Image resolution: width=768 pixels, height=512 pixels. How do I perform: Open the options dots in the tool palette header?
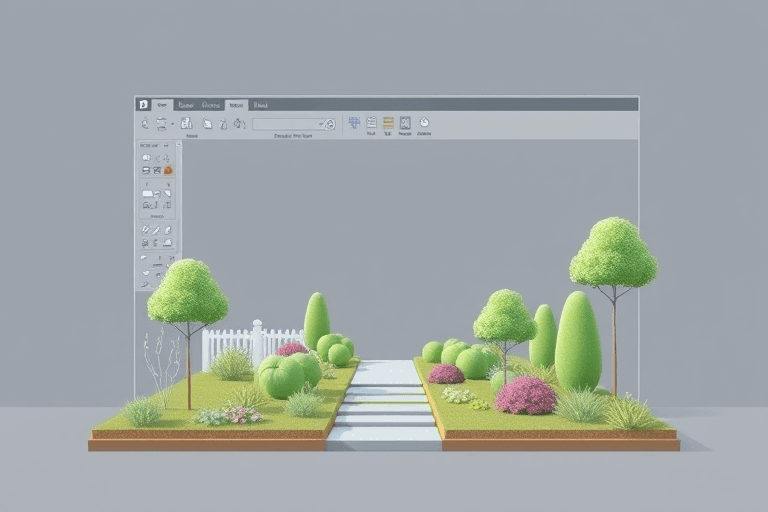coord(167,146)
